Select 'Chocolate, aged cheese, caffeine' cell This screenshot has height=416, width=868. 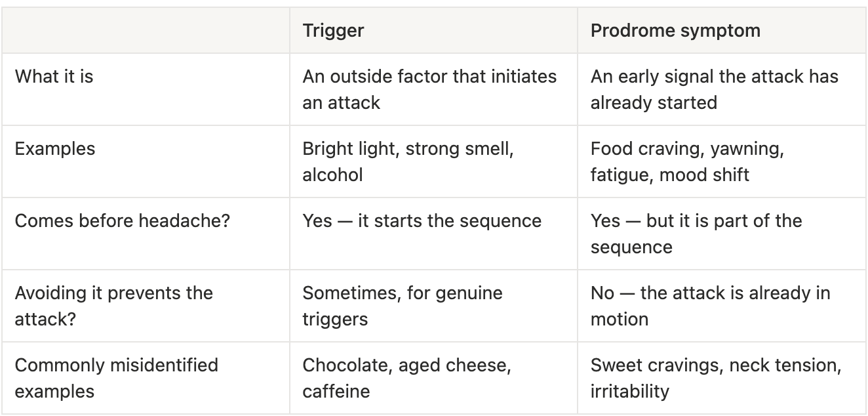point(433,378)
